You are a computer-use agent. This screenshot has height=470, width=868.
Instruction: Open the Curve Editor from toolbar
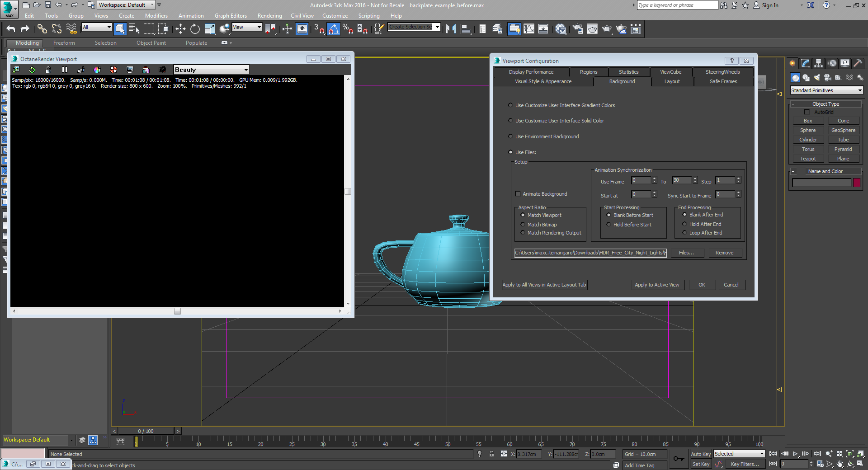click(x=528, y=29)
